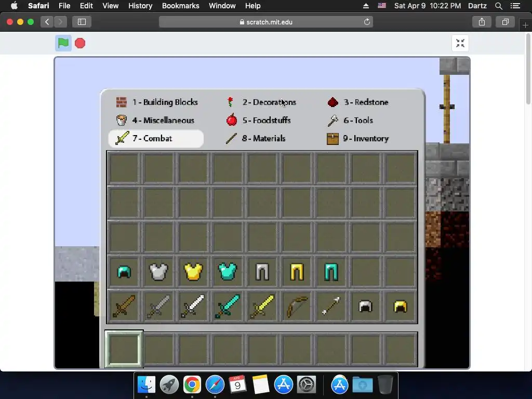This screenshot has width=532, height=399.
Task: Grab the diamond sword
Action: point(228,307)
